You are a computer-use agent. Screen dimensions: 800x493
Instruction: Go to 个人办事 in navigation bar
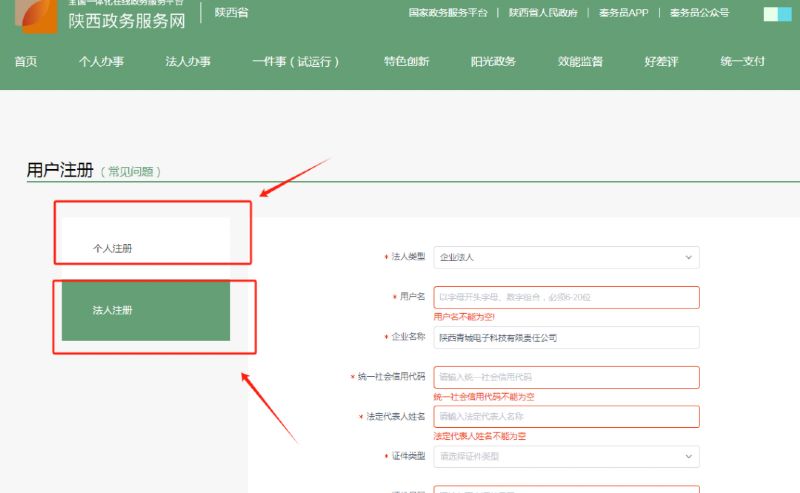[101, 62]
